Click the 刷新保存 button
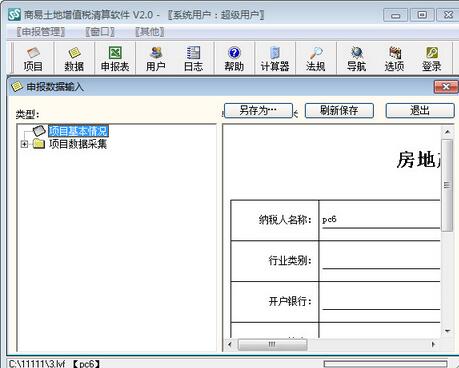The width and height of the screenshot is (459, 368). (x=339, y=111)
